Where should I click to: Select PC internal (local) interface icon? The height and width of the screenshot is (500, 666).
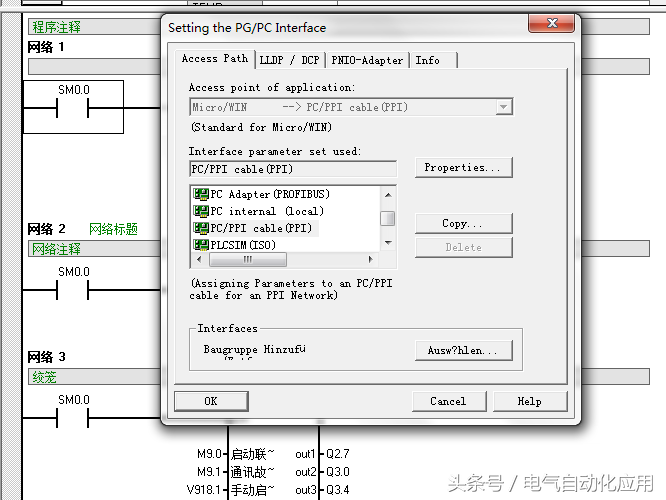coord(200,211)
